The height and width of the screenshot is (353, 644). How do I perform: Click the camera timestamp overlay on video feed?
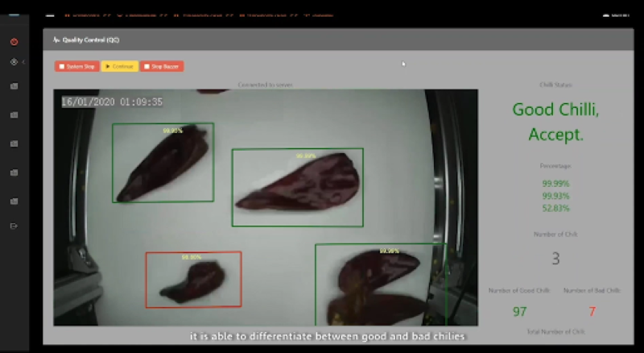[113, 102]
